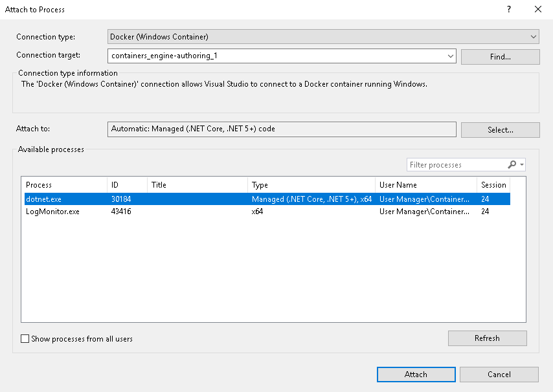Click the User Name cell of dotnet.exe
Image resolution: width=553 pixels, height=392 pixels.
[x=424, y=199]
